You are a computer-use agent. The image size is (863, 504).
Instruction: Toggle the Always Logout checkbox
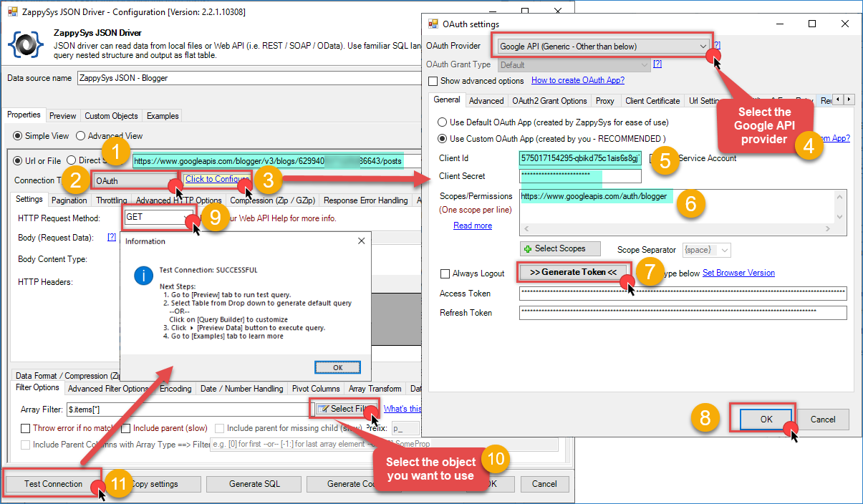coord(445,273)
